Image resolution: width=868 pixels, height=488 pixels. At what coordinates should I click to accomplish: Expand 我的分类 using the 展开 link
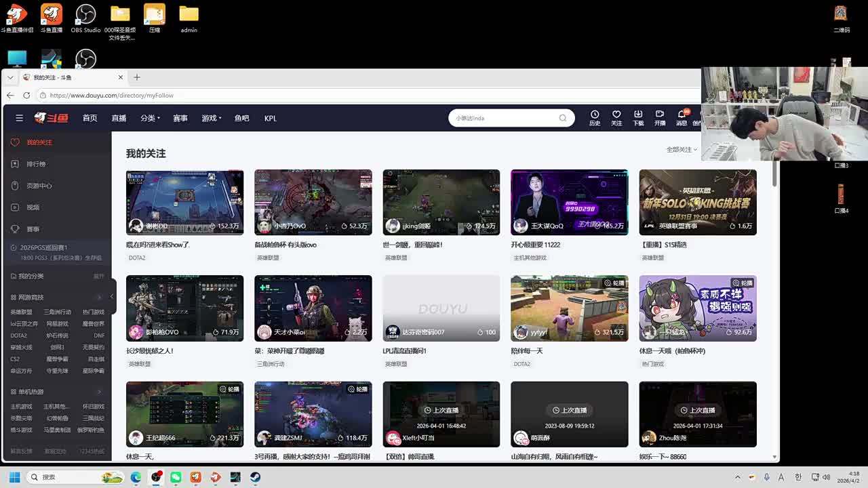(98, 277)
